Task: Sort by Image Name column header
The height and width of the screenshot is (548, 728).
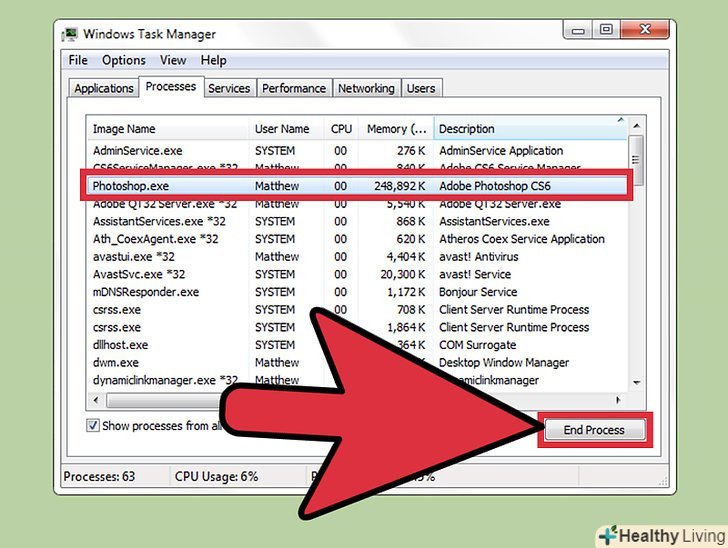Action: pos(167,129)
